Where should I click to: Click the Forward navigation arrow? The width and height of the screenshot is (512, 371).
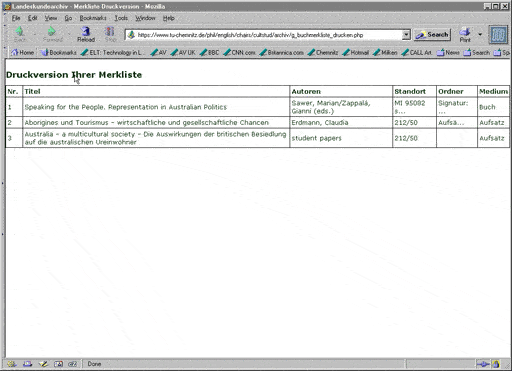click(53, 34)
